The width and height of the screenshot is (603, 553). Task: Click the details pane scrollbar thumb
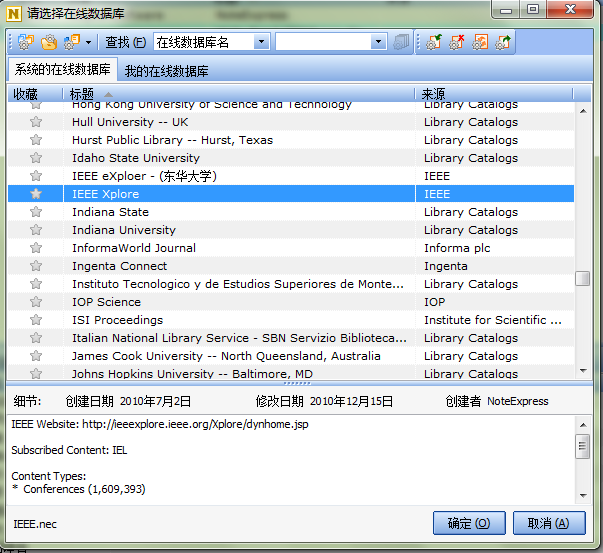pyautogui.click(x=583, y=446)
